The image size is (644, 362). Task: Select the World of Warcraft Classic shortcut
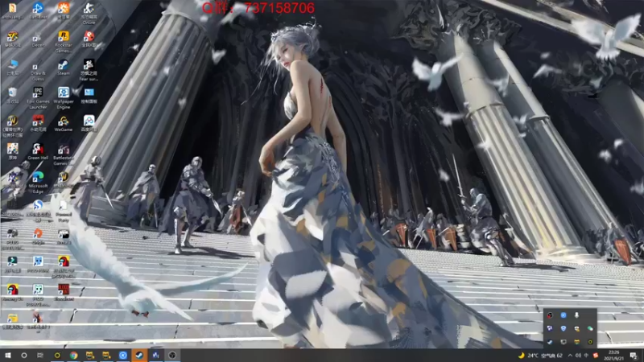tap(12, 126)
